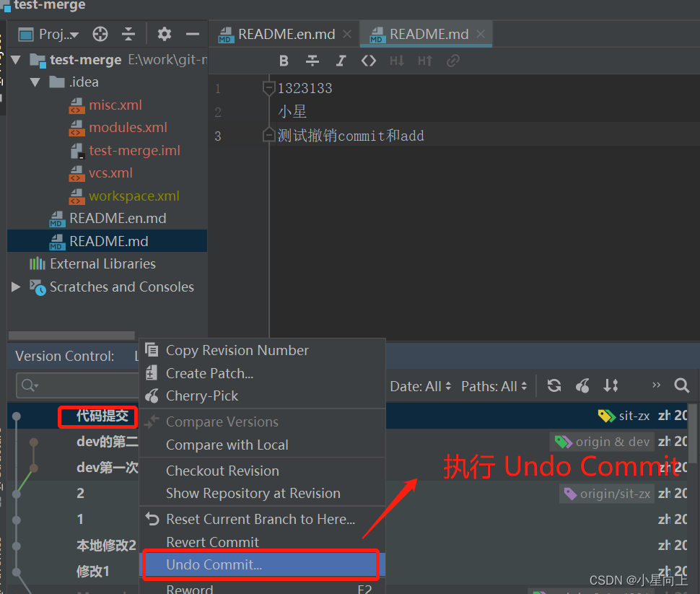Open git log search with magnifier icon
This screenshot has height=594, width=700.
click(681, 386)
